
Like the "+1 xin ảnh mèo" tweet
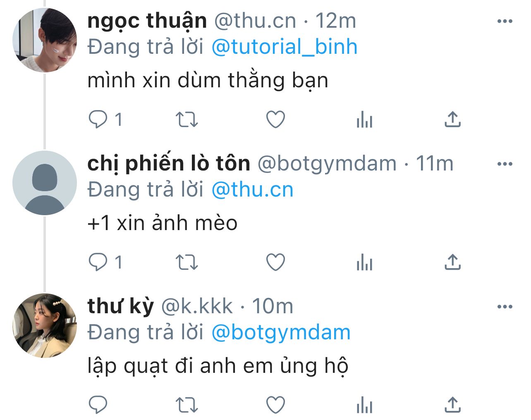tap(275, 262)
